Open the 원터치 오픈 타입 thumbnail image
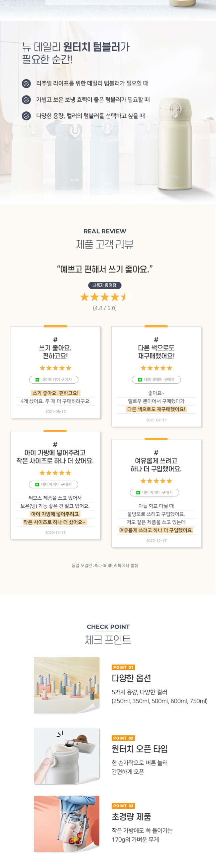The height and width of the screenshot is (868, 216). point(67,756)
